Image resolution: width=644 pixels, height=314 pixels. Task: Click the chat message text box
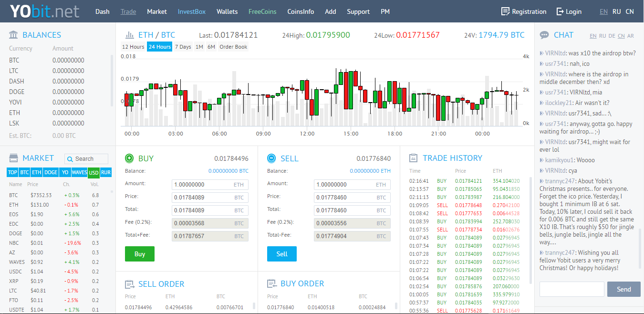point(571,289)
